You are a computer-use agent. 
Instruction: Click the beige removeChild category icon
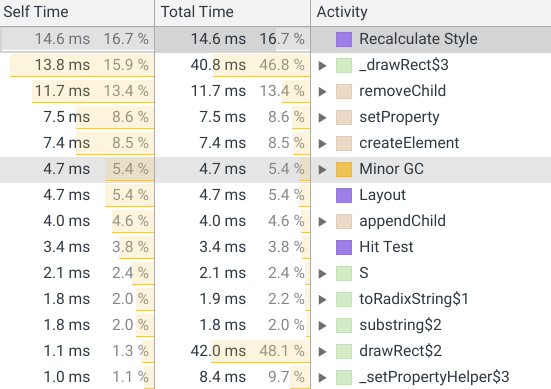(x=344, y=91)
